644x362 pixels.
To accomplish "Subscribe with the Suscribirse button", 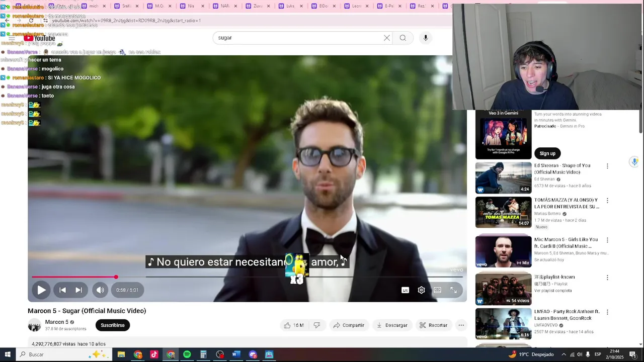I will pyautogui.click(x=113, y=325).
